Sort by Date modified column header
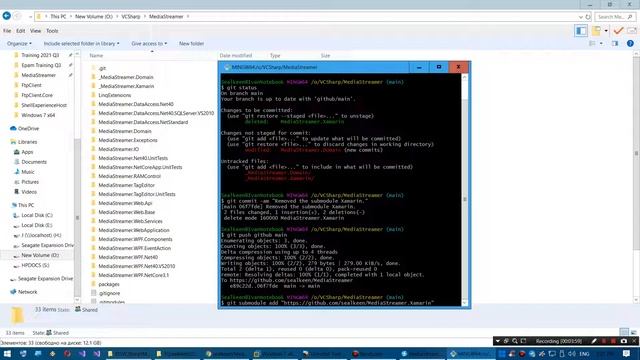640x360 pixels. (x=236, y=56)
